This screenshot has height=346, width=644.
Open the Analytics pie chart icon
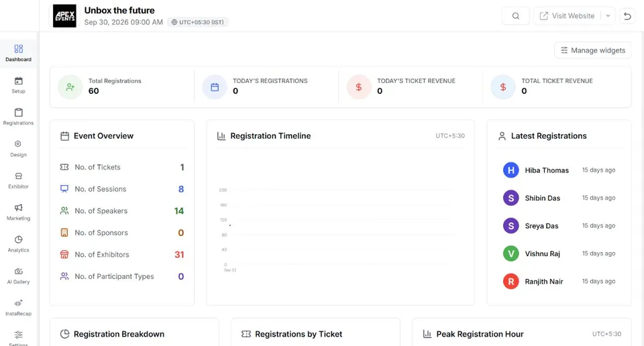point(19,239)
